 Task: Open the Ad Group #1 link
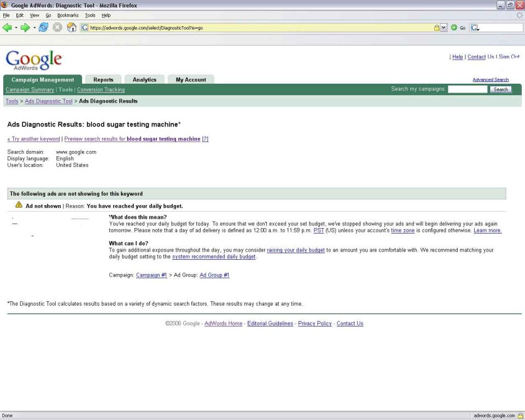[214, 275]
